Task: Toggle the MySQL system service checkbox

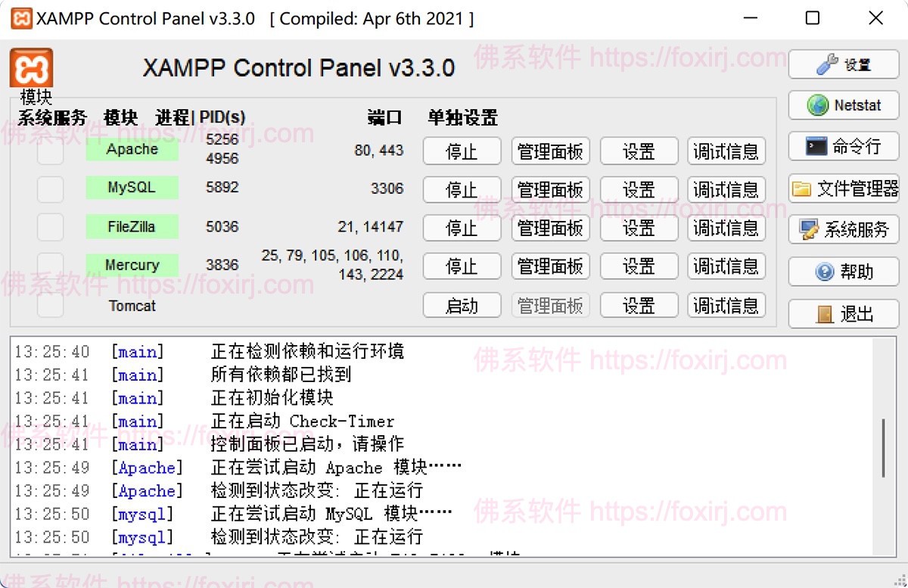Action: pos(51,189)
